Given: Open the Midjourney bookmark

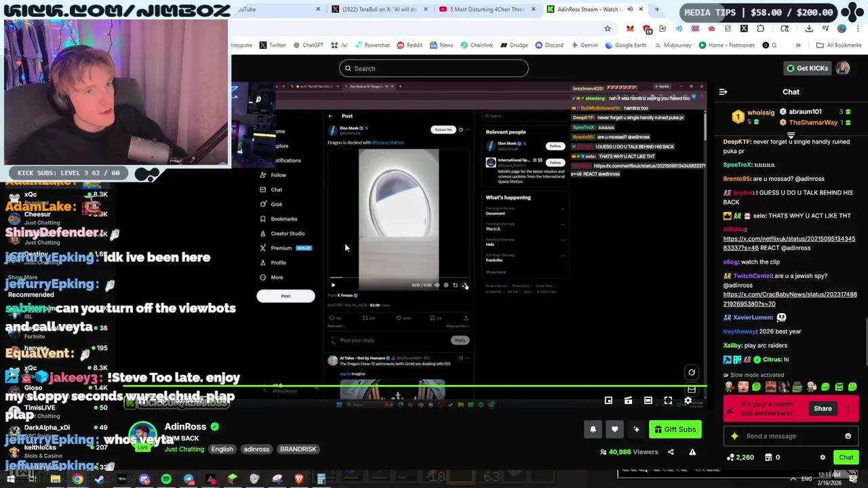Looking at the screenshot, I should pyautogui.click(x=673, y=45).
